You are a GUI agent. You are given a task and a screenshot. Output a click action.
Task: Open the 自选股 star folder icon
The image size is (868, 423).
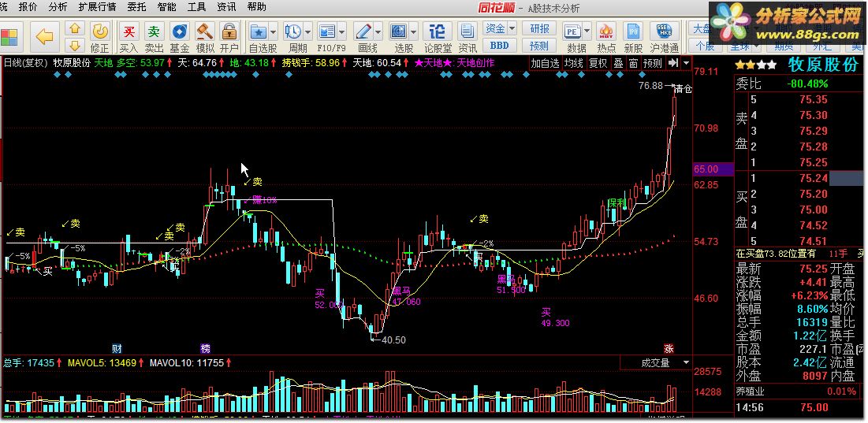pos(258,31)
